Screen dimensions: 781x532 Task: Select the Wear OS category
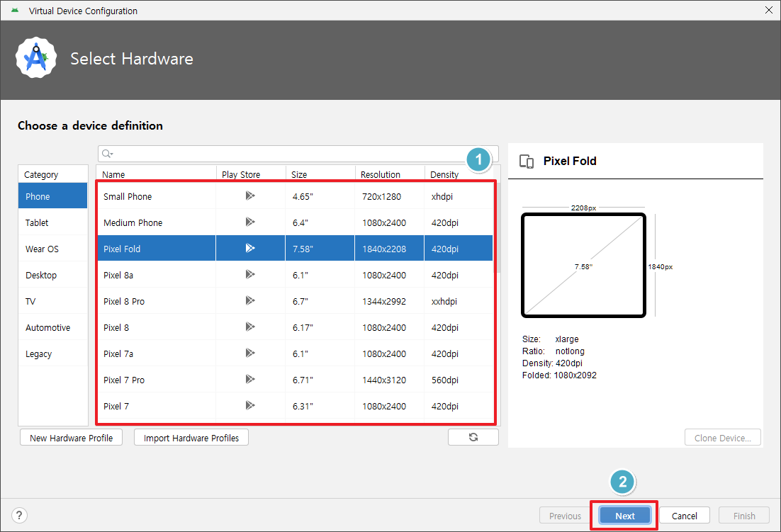[x=52, y=249]
